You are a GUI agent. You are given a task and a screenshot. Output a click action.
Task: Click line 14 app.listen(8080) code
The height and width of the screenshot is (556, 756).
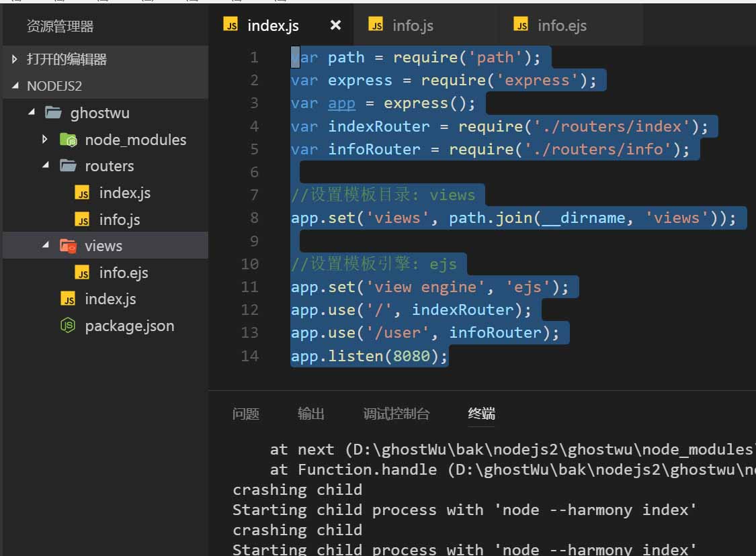369,355
